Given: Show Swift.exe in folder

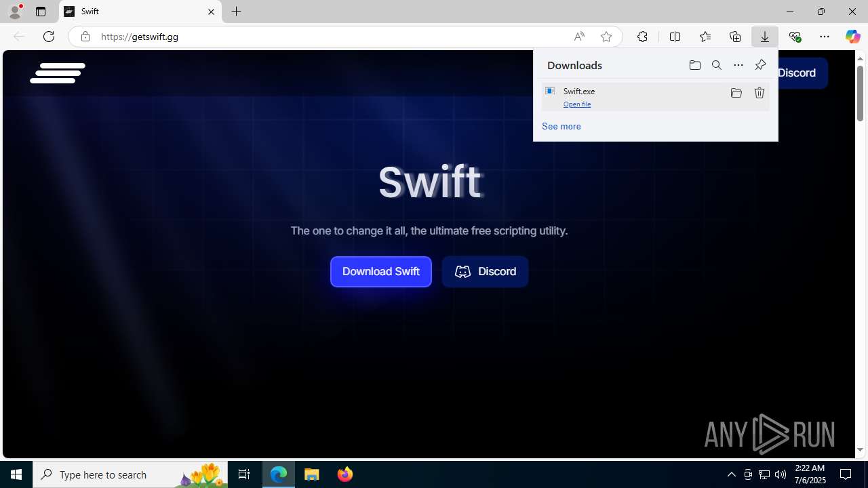Looking at the screenshot, I should point(736,93).
